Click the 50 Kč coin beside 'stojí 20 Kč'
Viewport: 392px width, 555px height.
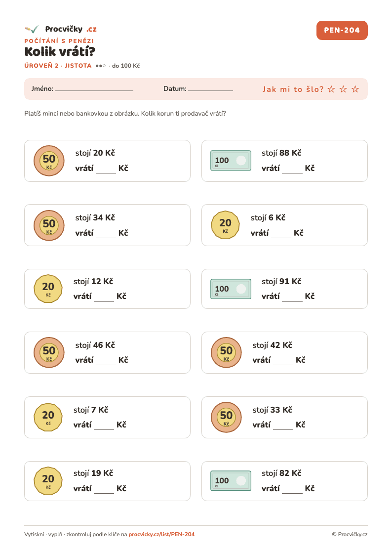coord(49,161)
